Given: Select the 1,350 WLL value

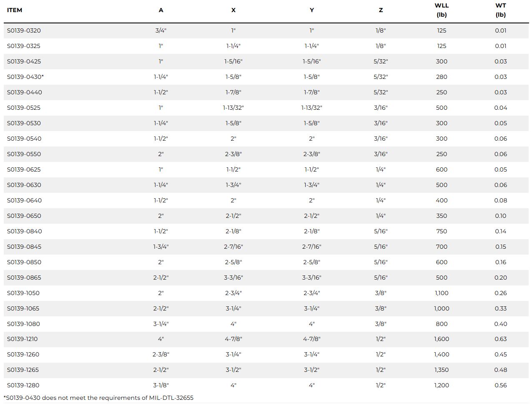Looking at the screenshot, I should click(442, 370).
